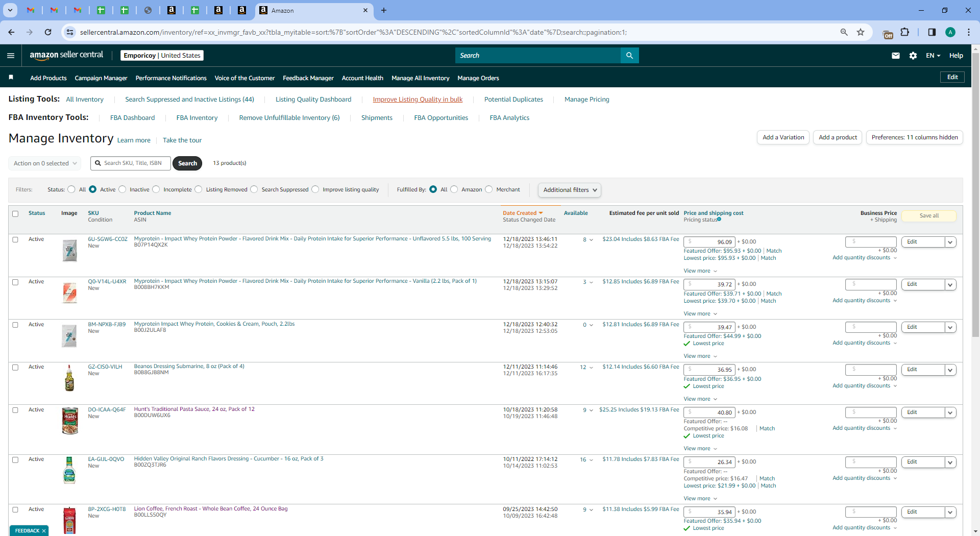Close the Feedback widget
Screen dimensions: 980x536
44,531
